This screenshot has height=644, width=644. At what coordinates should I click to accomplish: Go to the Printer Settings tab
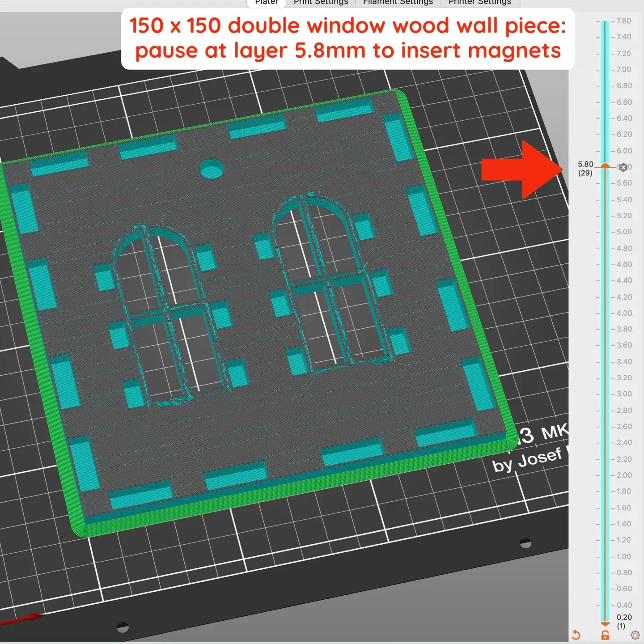tap(480, 3)
